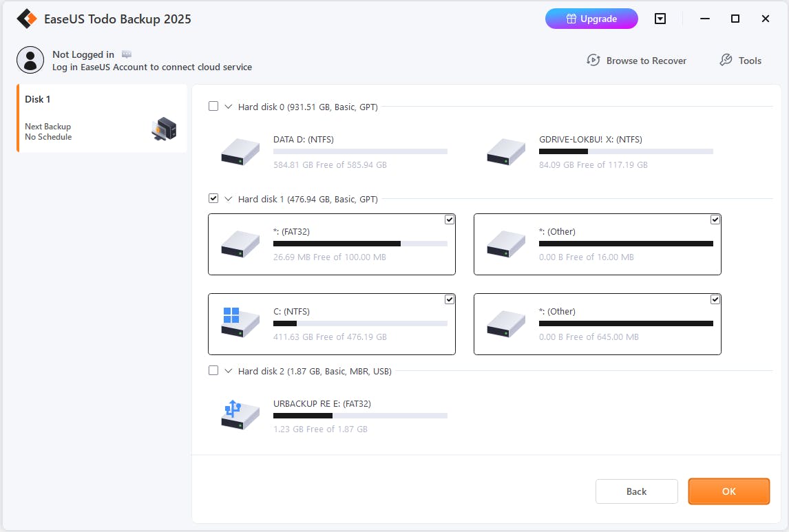Viewport: 789px width, 532px height.
Task: Uncheck the FAT32 100.00 MB partition checkbox
Action: pos(450,220)
